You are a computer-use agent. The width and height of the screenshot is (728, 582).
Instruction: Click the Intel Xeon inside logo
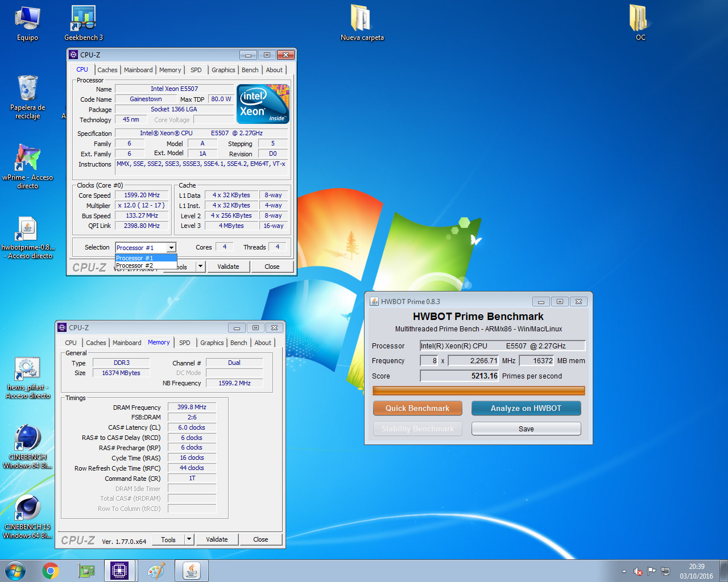[x=263, y=104]
